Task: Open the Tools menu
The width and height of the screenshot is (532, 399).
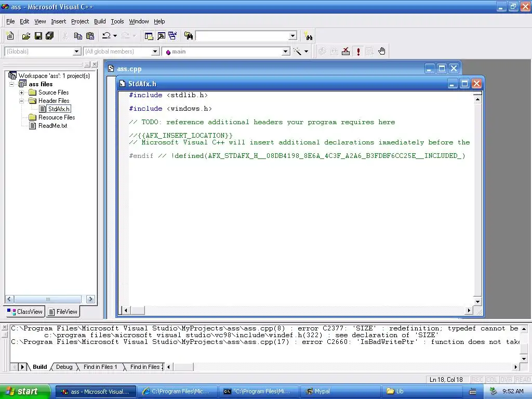Action: coord(117,21)
